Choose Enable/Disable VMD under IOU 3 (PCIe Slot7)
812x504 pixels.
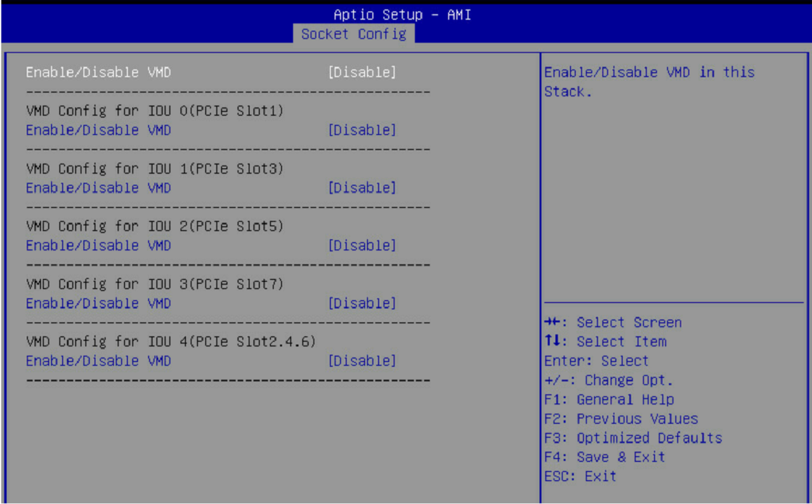(x=98, y=303)
